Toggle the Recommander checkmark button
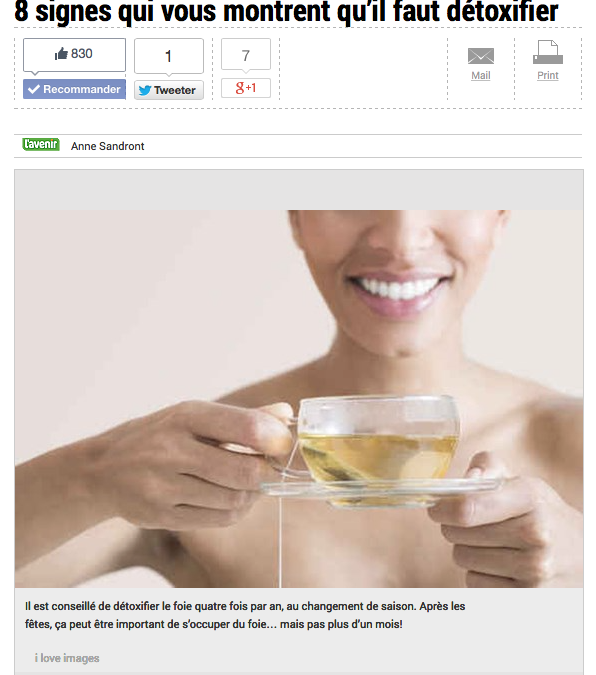Viewport: 596px width, 675px height. pyautogui.click(x=74, y=89)
